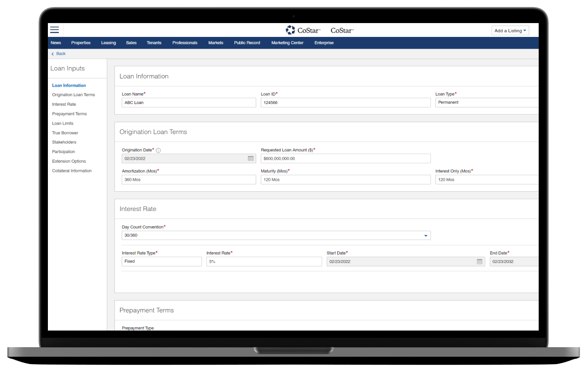Click the Origination Date info icon

(158, 150)
